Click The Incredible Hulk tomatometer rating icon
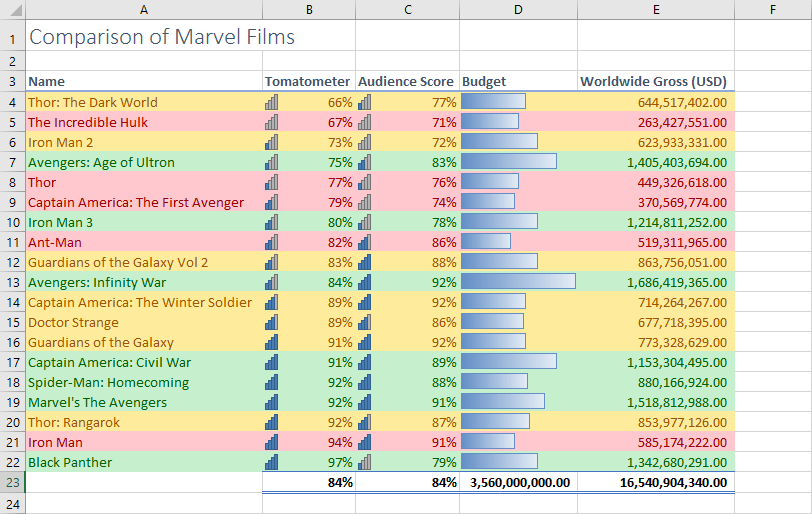 (271, 122)
